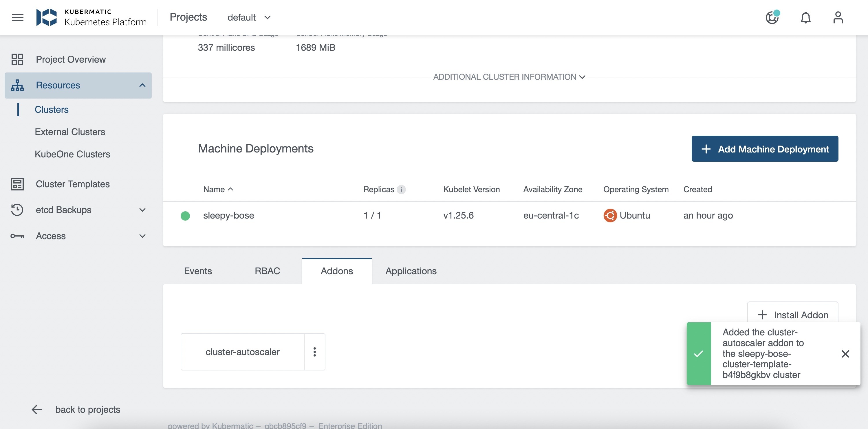
Task: Switch to the Applications tab
Action: 411,271
